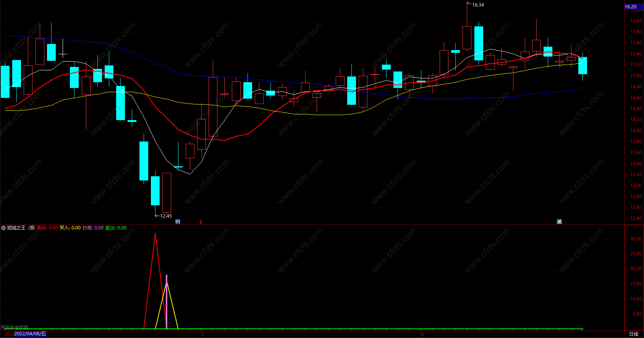Viewport: 644px width, 338px height.
Task: Click the 财 financial info marker
Action: point(178,222)
